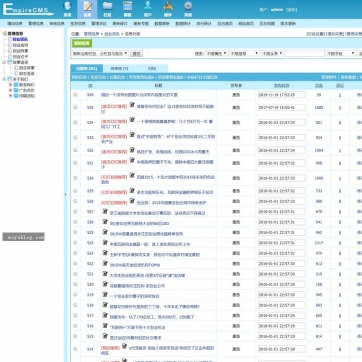Open 数据更新 in the submenu bar
Viewport: 362px width, 362px height.
(x=162, y=24)
